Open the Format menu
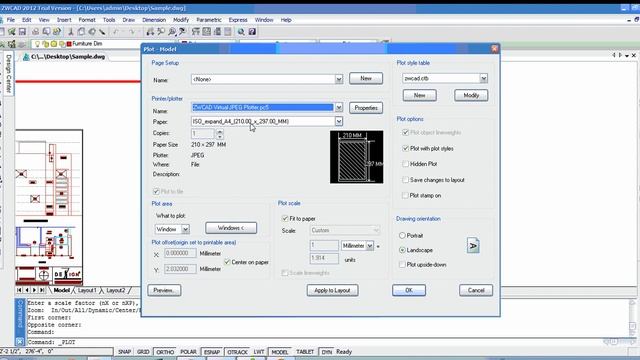 pos(87,20)
